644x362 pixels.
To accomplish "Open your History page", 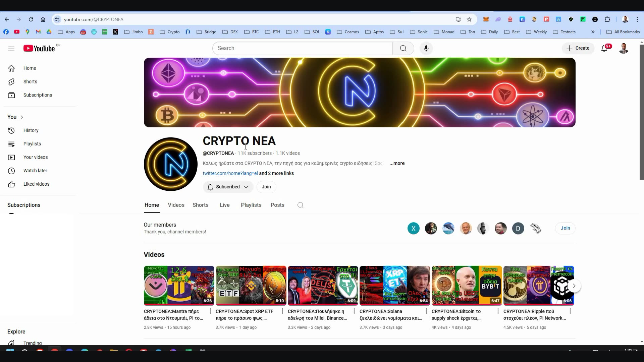I will click(31, 130).
